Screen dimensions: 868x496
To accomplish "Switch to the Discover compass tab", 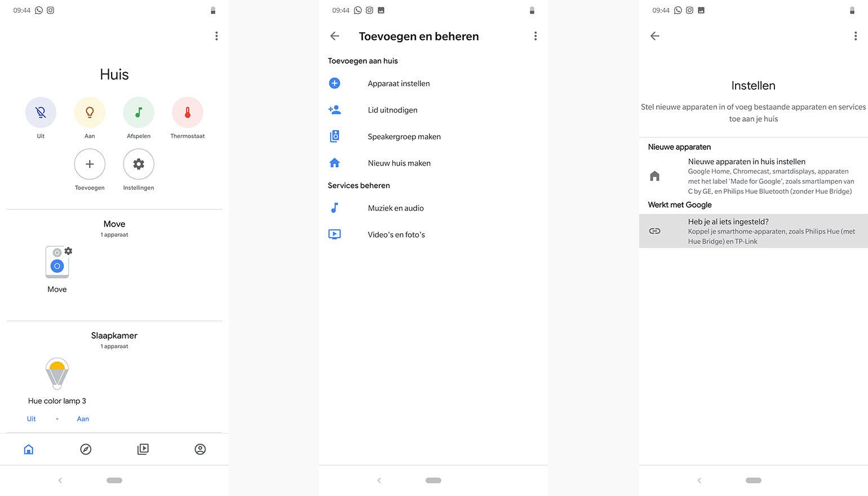I will [x=86, y=449].
